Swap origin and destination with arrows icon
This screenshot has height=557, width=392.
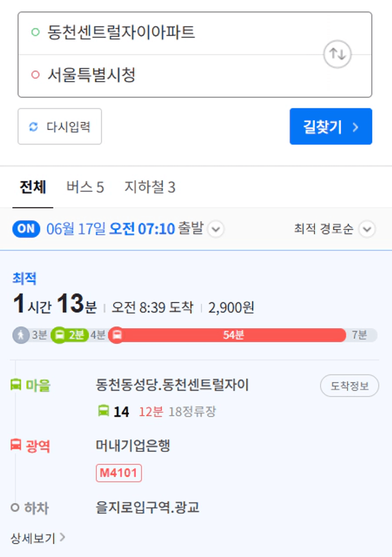(x=337, y=55)
